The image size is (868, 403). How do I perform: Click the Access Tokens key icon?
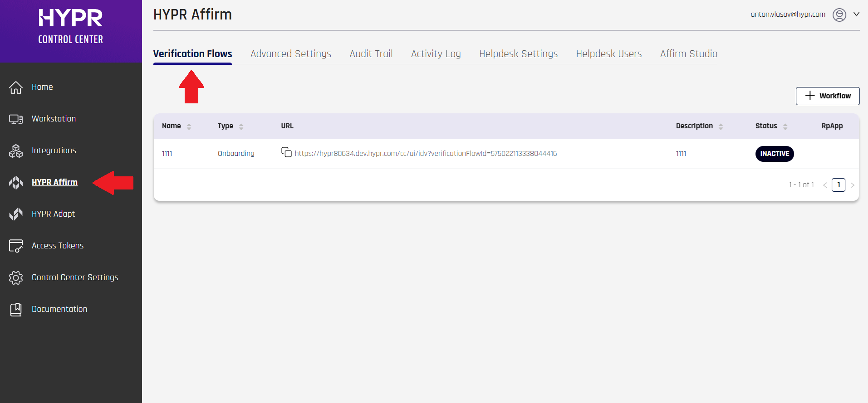coord(16,246)
